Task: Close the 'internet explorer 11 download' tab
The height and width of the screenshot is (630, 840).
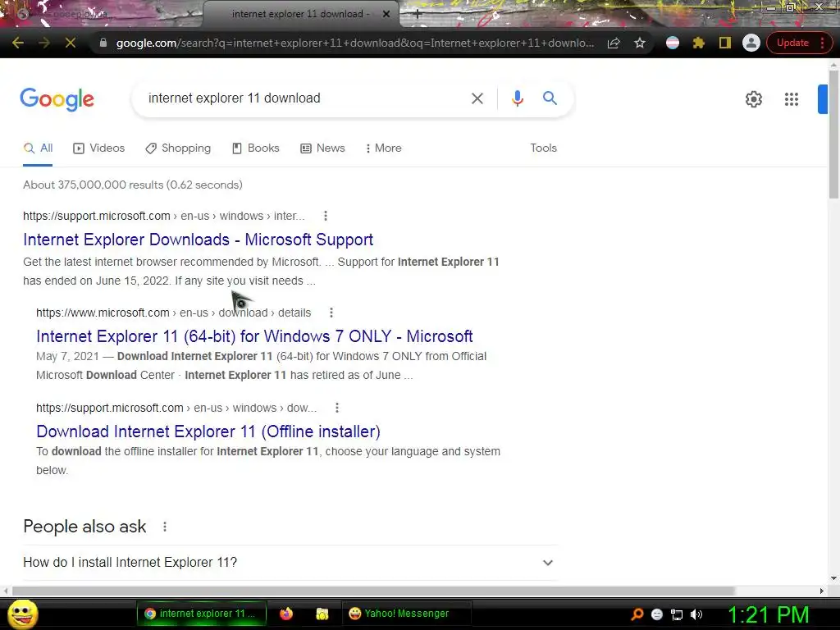Action: [386, 14]
